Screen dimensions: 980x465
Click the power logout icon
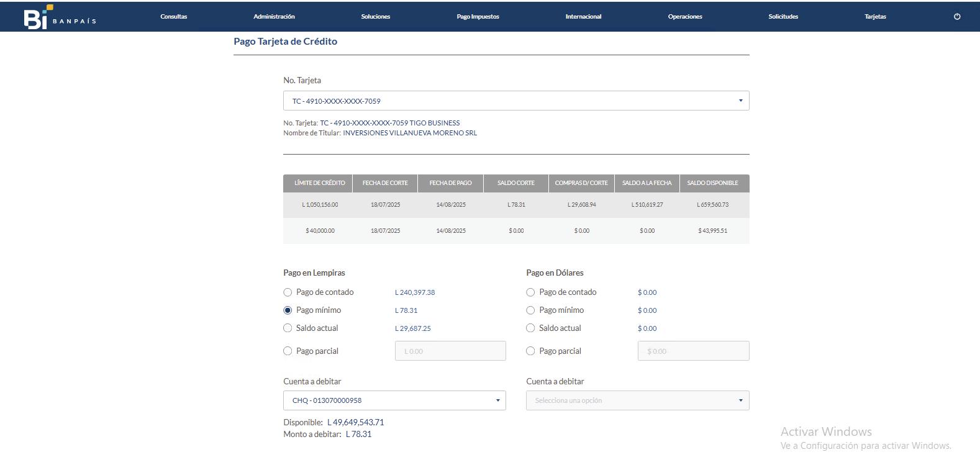pos(957,17)
